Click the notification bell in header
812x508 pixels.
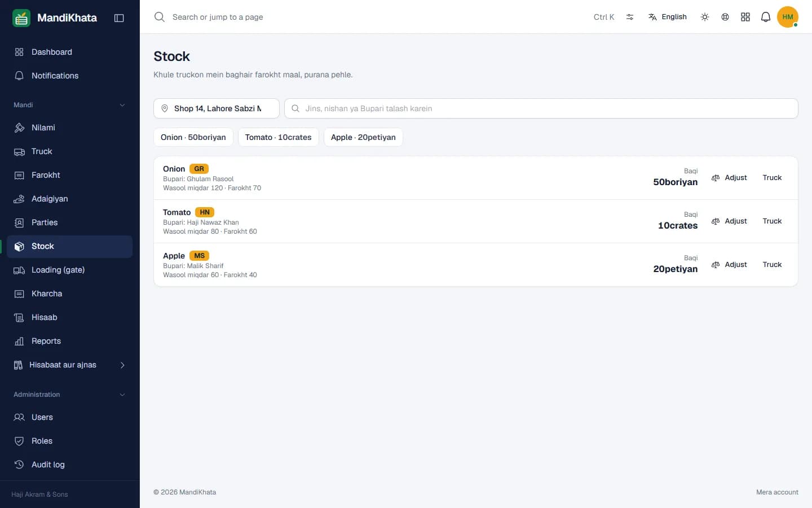pos(766,17)
